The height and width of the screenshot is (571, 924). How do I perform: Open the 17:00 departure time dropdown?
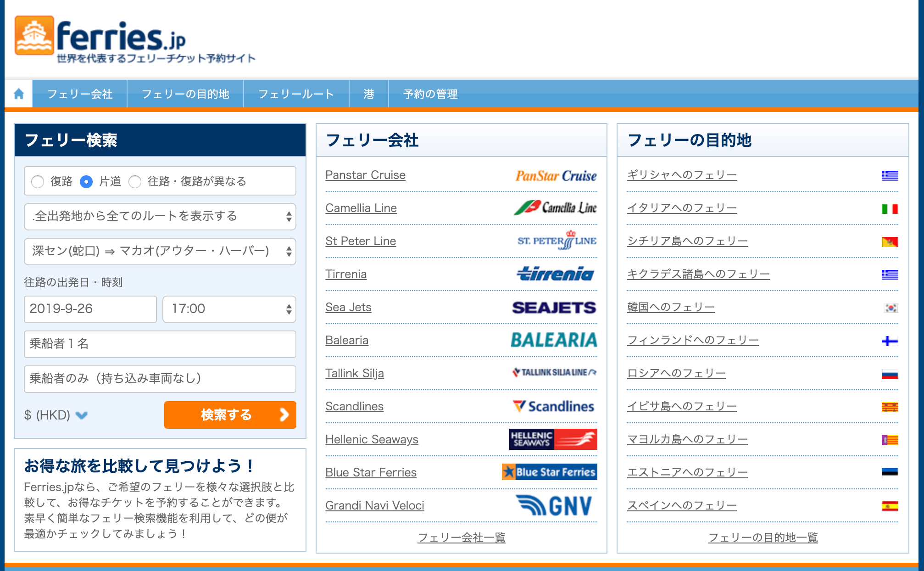(x=229, y=309)
